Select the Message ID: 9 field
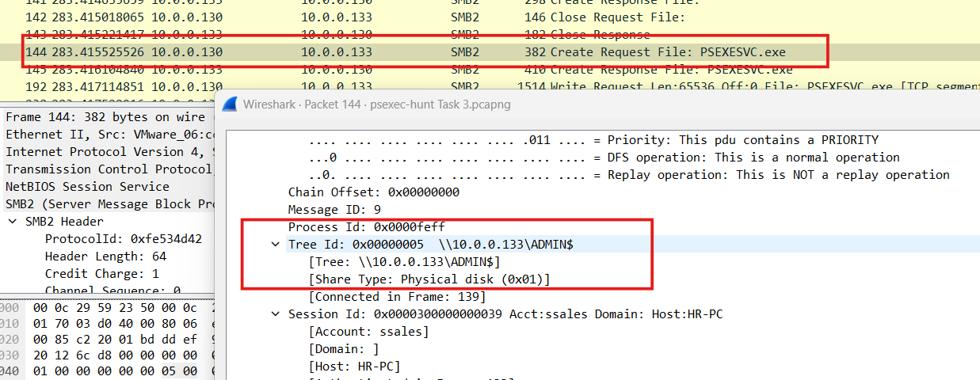Viewport: 980px width, 380px height. [334, 210]
